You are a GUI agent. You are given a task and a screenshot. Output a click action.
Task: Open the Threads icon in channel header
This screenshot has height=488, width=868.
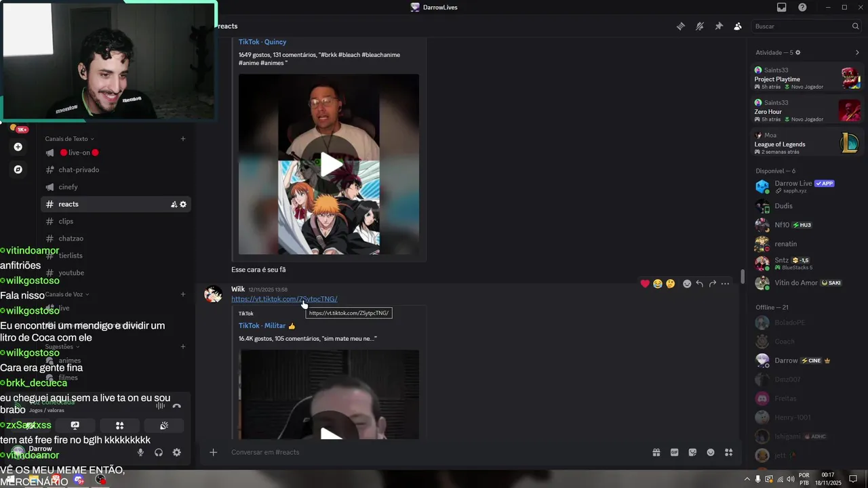pyautogui.click(x=681, y=26)
